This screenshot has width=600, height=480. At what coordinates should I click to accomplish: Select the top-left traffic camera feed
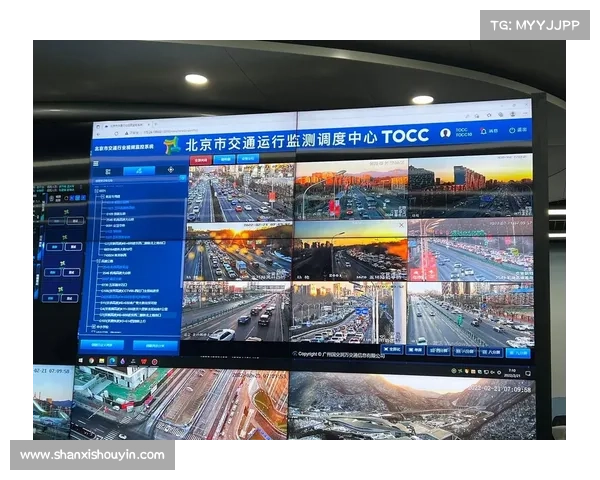click(x=240, y=192)
